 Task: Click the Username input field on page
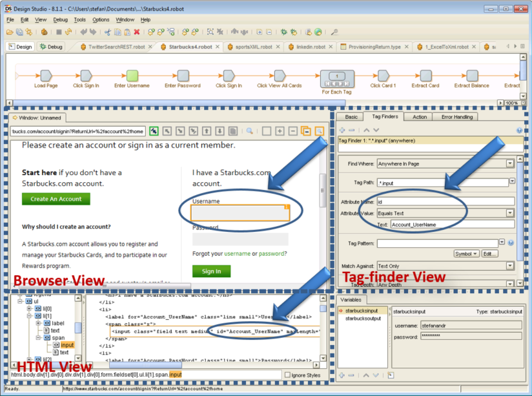240,213
